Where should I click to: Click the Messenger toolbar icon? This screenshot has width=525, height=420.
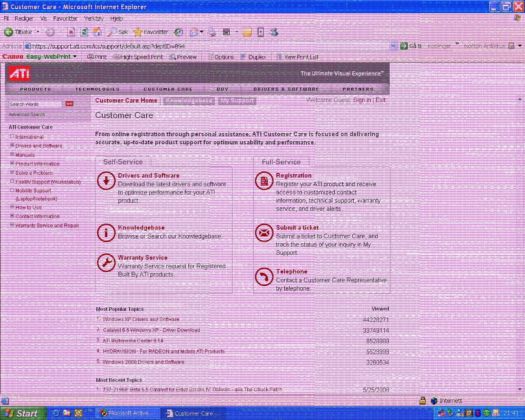coord(274,32)
